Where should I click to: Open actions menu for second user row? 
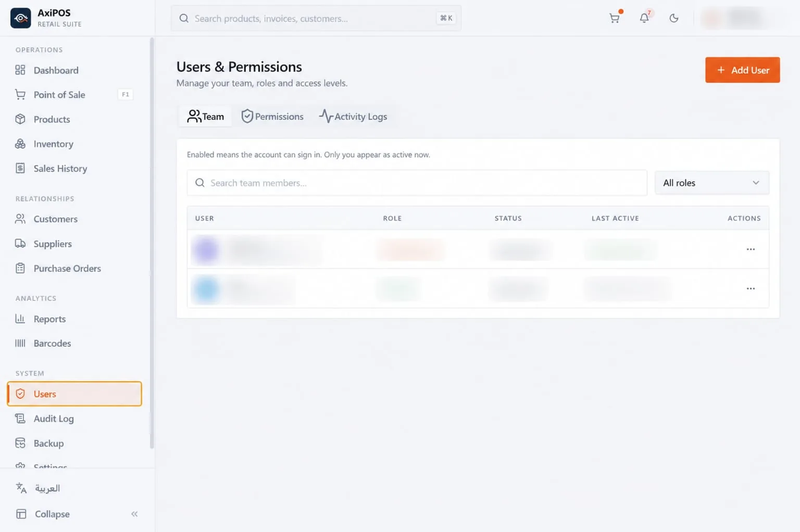[x=751, y=288]
